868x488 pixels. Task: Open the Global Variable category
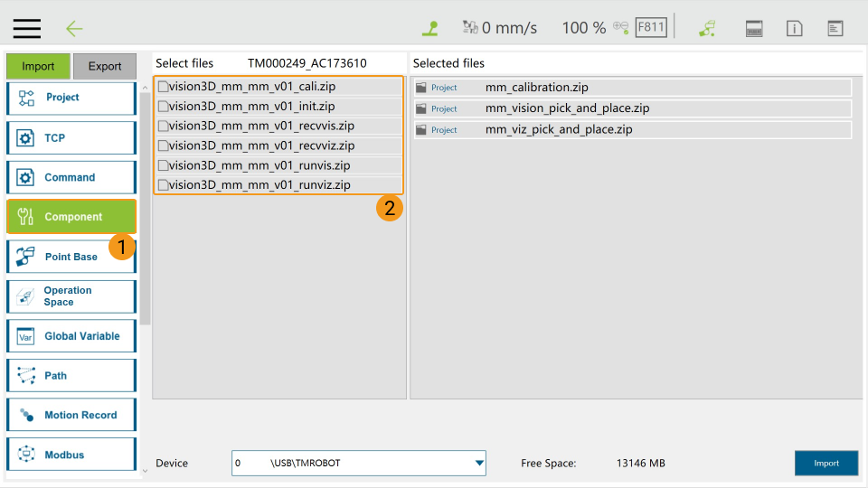[x=71, y=336]
